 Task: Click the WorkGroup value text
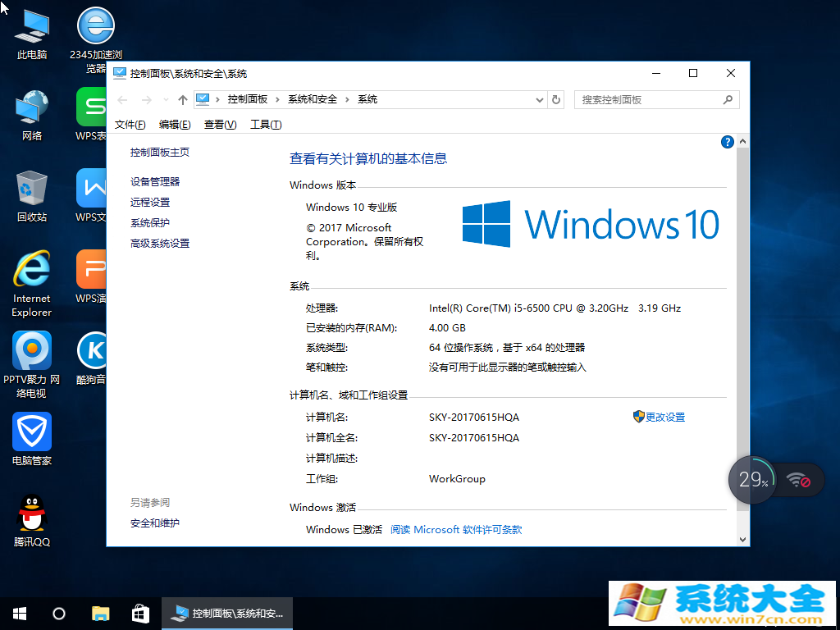tap(457, 479)
